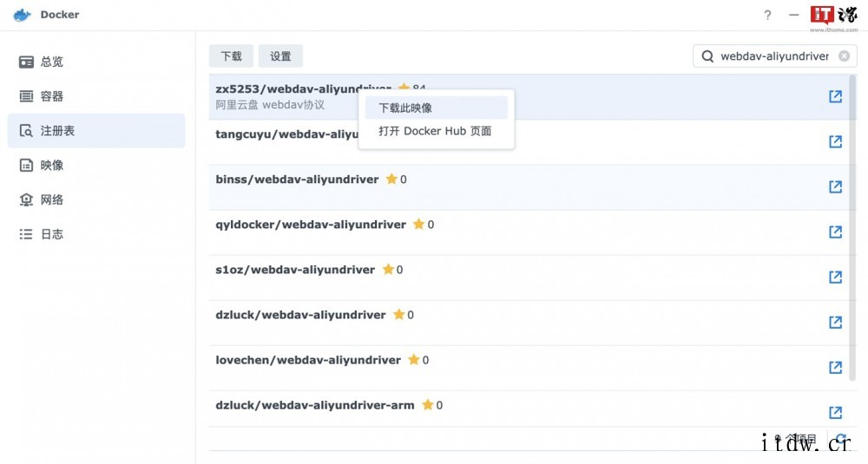Select s1oz/webdav-aliyundriver row

[529, 278]
